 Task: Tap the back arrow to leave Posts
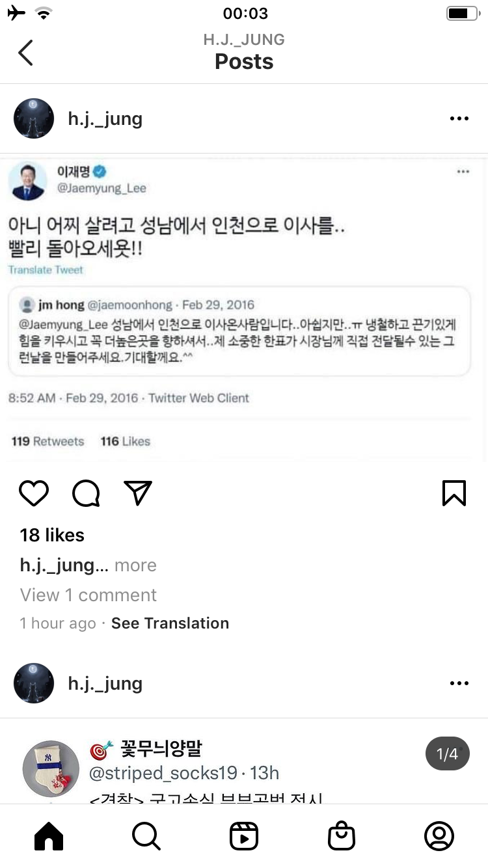pos(26,53)
